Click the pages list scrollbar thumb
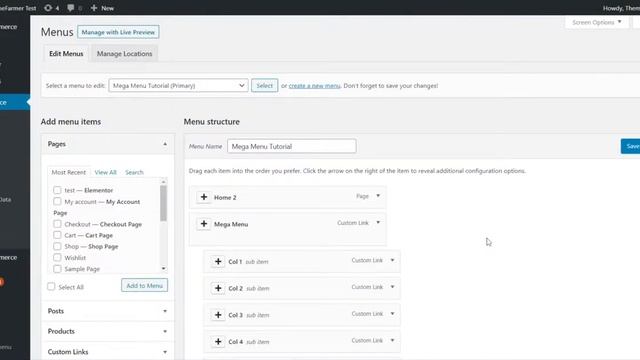 point(163,203)
